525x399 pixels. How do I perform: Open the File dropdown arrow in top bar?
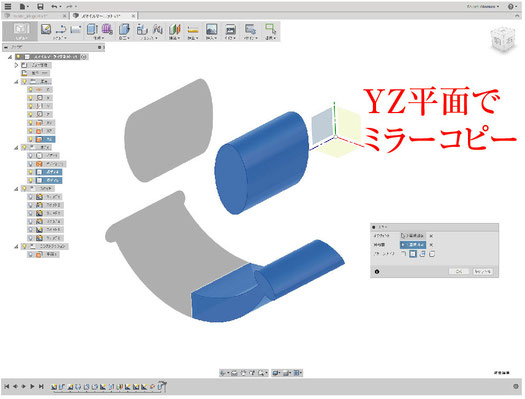coord(27,7)
